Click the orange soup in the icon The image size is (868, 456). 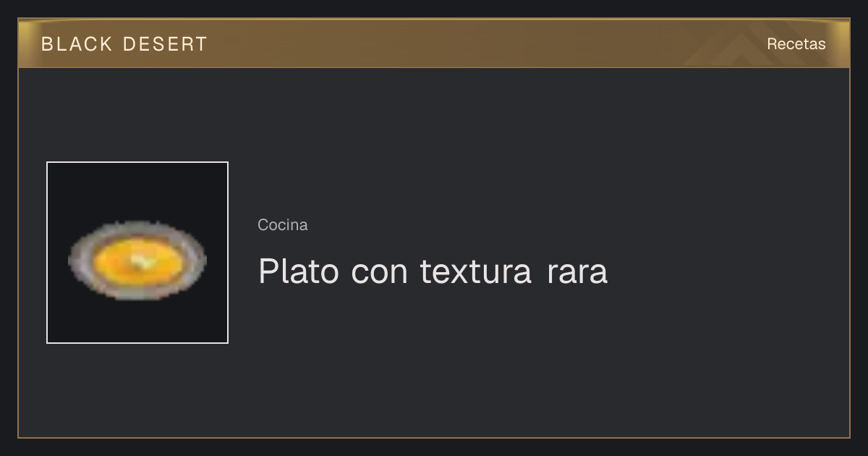136,260
